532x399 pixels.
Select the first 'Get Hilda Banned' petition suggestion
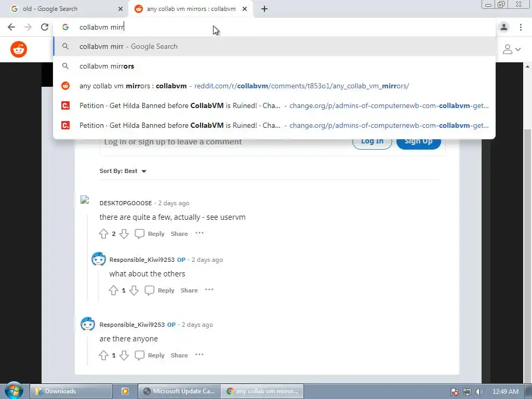point(274,105)
